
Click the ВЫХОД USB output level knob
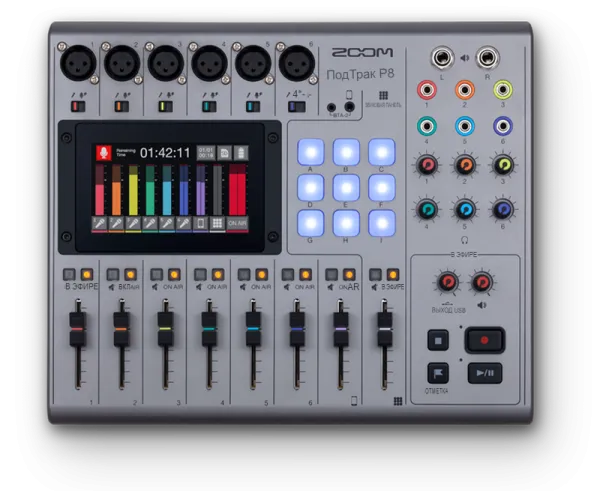pos(447,283)
